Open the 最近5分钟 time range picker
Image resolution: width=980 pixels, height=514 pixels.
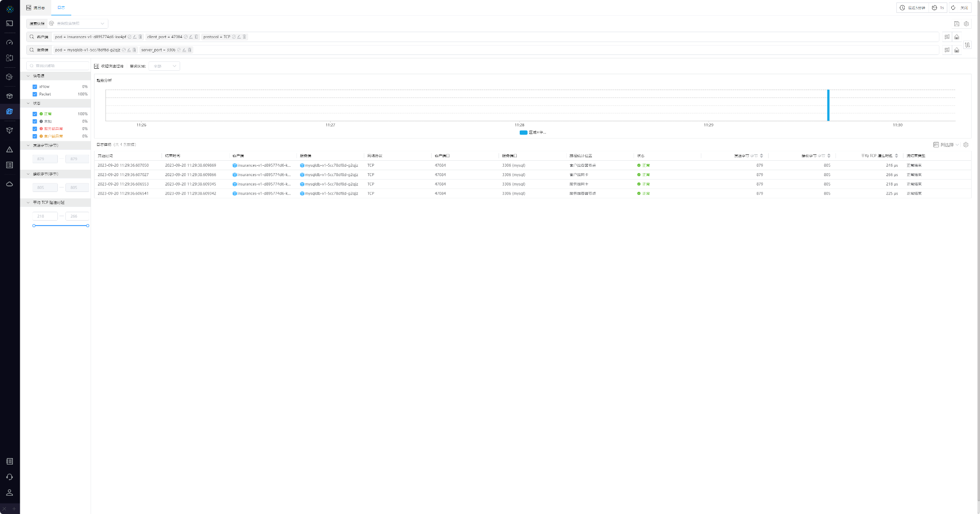[x=912, y=8]
